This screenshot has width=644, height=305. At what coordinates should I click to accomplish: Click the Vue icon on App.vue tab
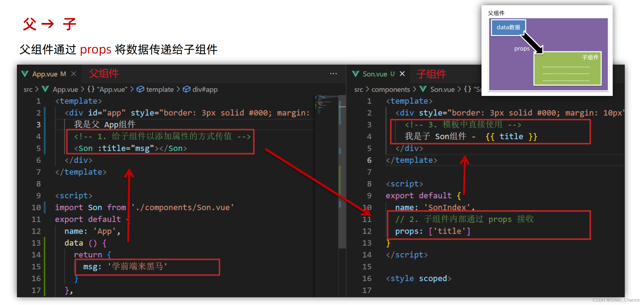click(x=25, y=74)
